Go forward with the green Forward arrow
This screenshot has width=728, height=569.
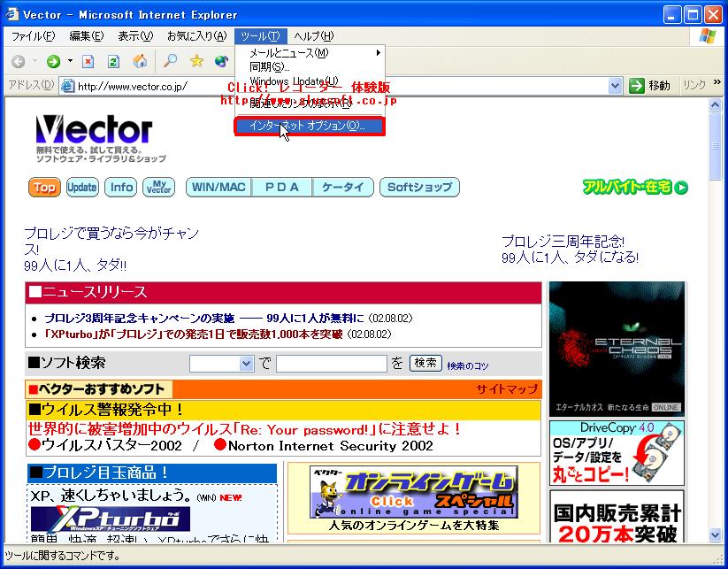pos(53,61)
